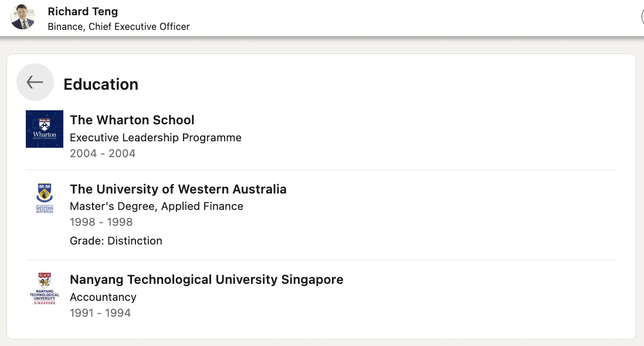Open the Wharton School logo
Screen dimensions: 644x346
pyautogui.click(x=45, y=129)
